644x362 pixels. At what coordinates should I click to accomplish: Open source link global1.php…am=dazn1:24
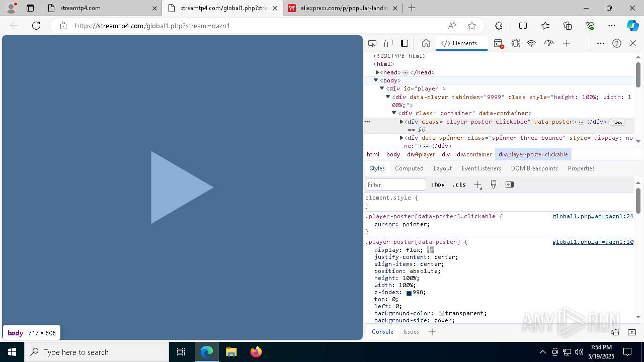(x=593, y=216)
